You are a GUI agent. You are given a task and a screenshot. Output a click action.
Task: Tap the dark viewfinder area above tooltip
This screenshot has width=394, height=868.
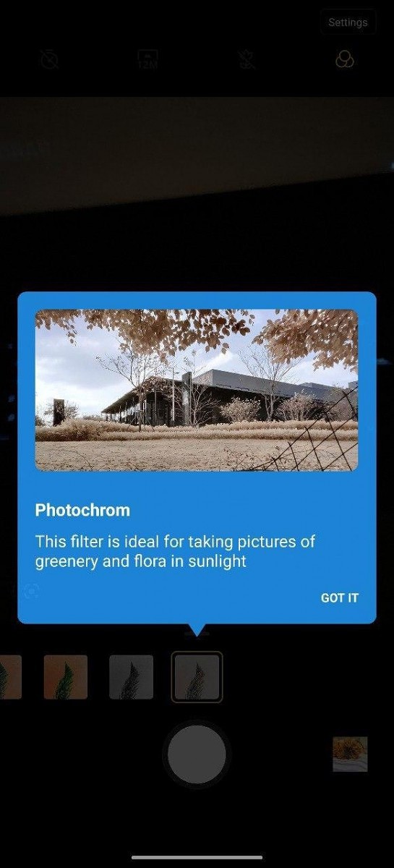[197, 195]
